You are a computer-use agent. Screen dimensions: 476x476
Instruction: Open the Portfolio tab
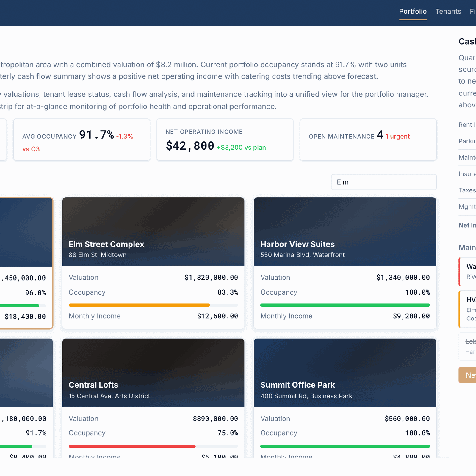(413, 11)
